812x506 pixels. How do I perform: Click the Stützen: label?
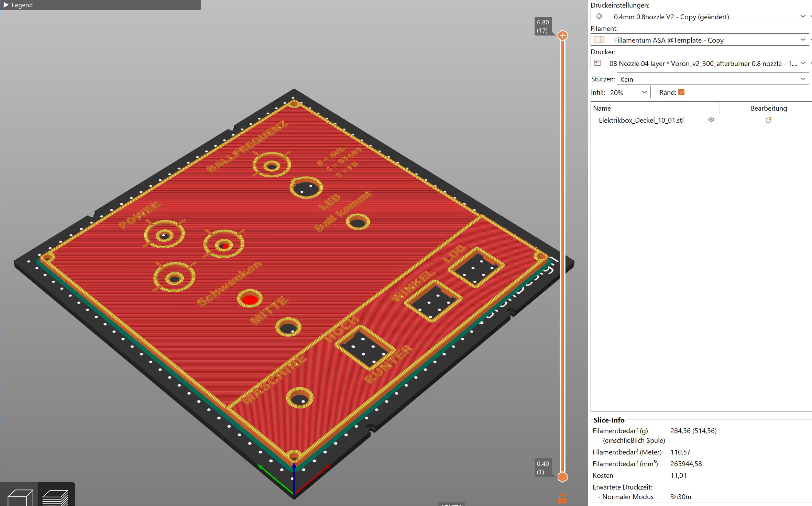pyautogui.click(x=603, y=79)
